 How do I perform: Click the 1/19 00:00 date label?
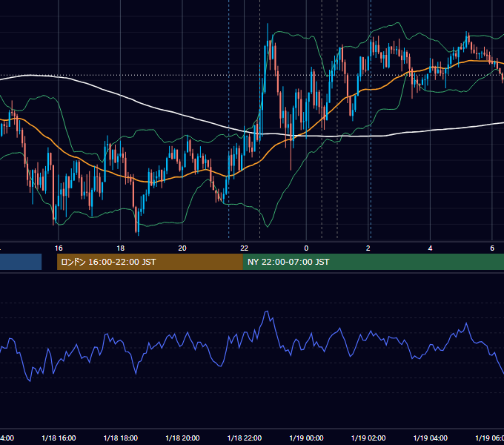point(306,438)
